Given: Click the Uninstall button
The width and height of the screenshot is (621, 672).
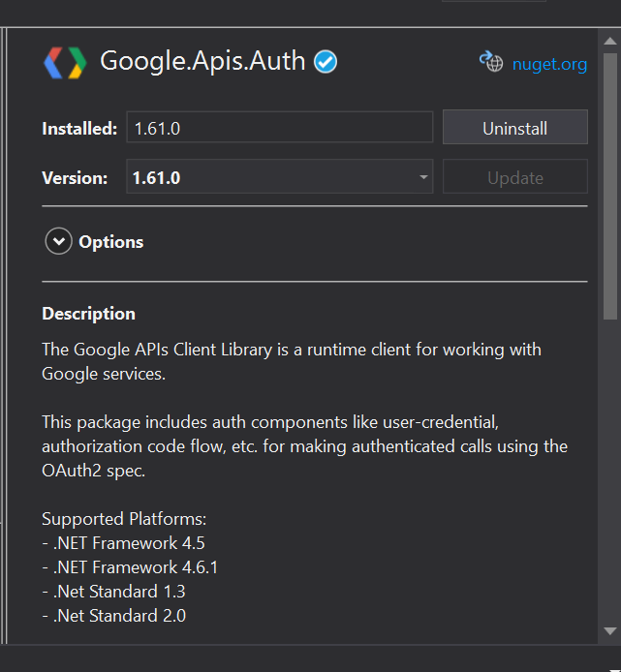Looking at the screenshot, I should (515, 127).
